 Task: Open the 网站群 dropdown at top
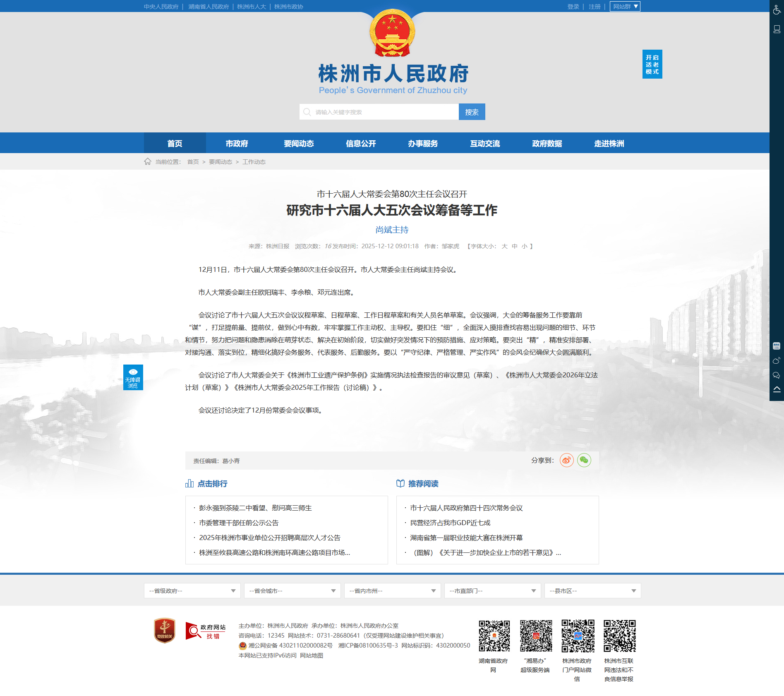pos(625,7)
